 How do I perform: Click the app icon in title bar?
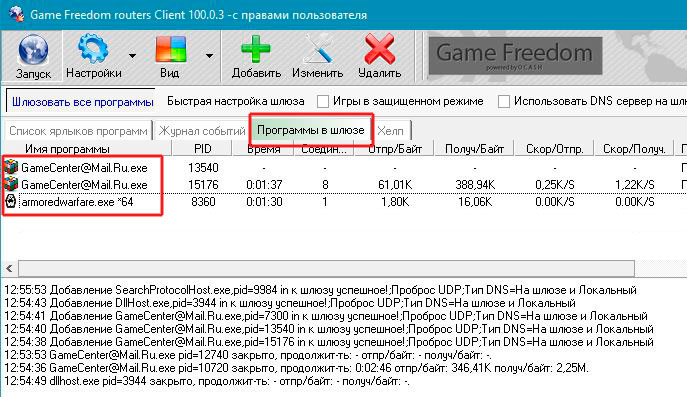(x=17, y=14)
